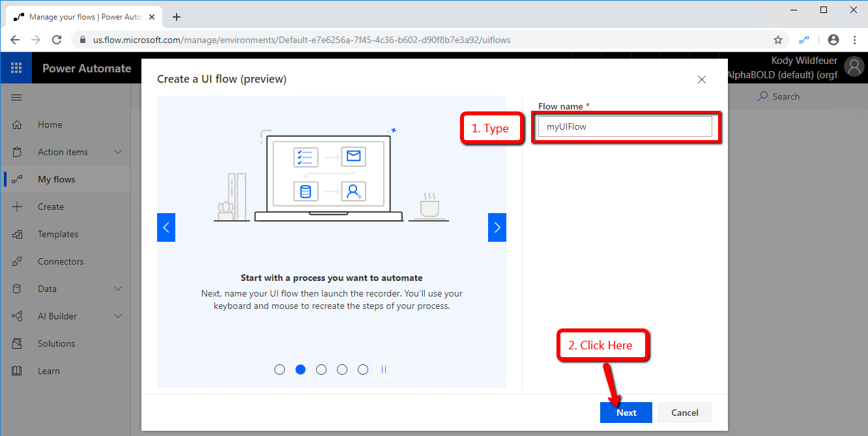Click the Power Automate browser extension icon
The width and height of the screenshot is (868, 436).
pyautogui.click(x=804, y=40)
